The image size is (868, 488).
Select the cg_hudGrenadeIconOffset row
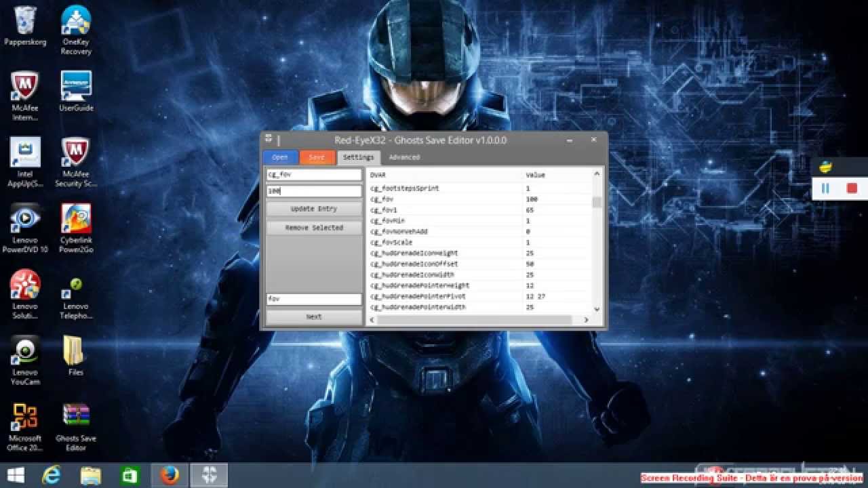click(479, 264)
